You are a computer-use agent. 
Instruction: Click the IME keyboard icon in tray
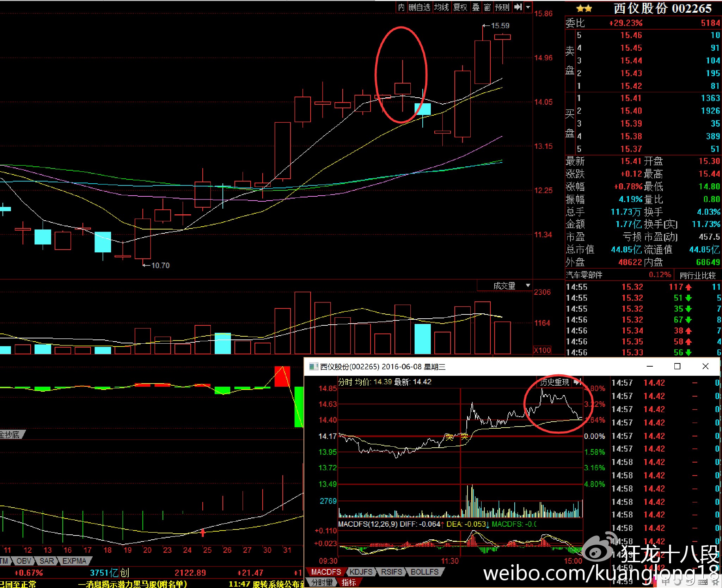pyautogui.click(x=702, y=582)
